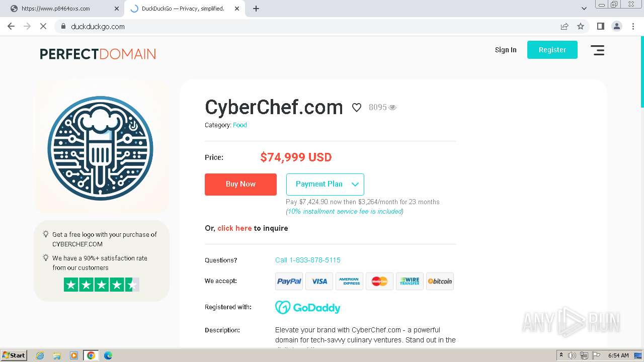The height and width of the screenshot is (362, 644).
Task: Click the PayPal payment icon
Action: tap(289, 282)
